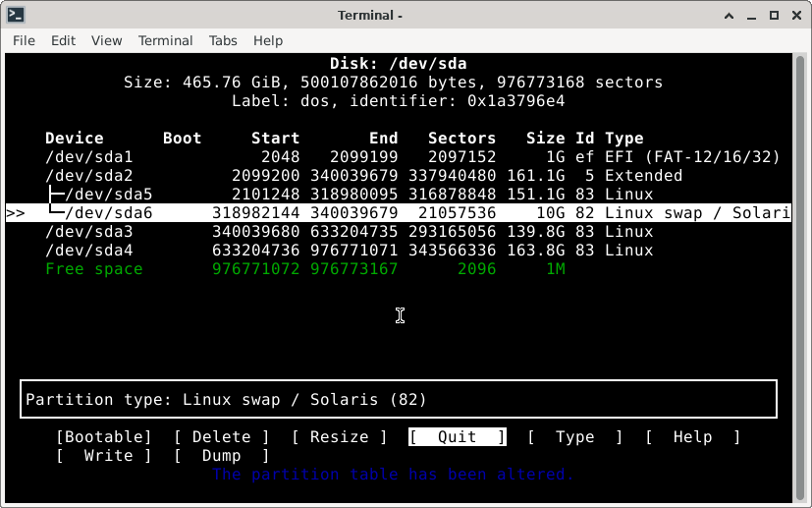Select the Bootable option

pyautogui.click(x=104, y=437)
